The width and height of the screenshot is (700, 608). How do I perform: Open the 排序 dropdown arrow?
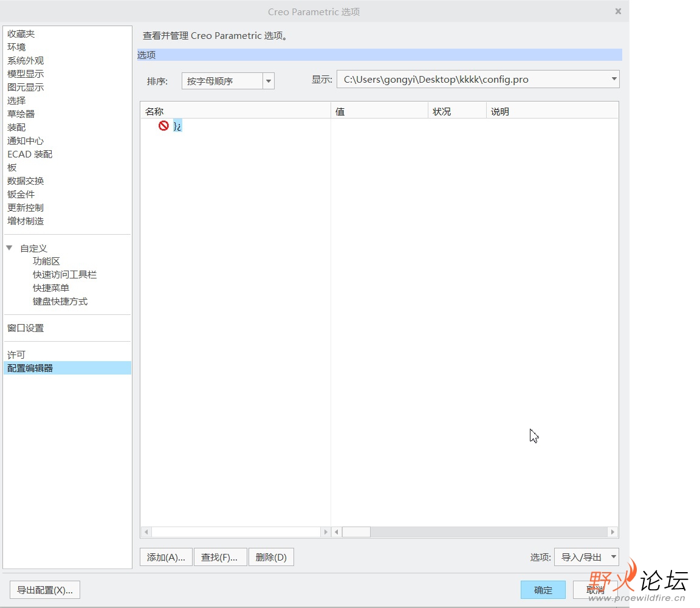coord(269,81)
